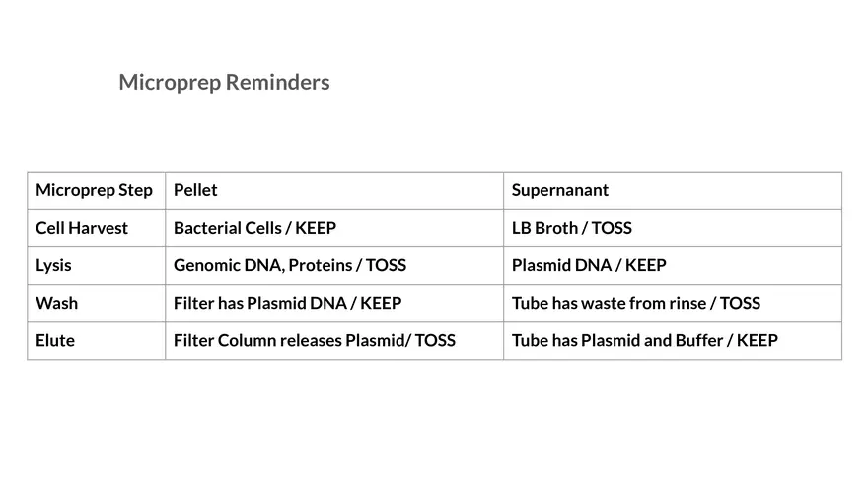Click the Cell Harvest row label
The image size is (868, 488).
tap(82, 228)
